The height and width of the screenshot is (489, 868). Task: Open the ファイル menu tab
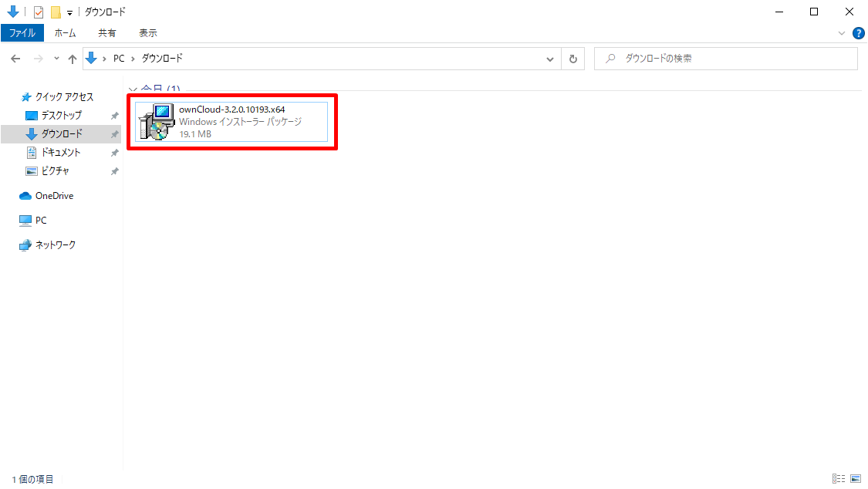pyautogui.click(x=22, y=33)
